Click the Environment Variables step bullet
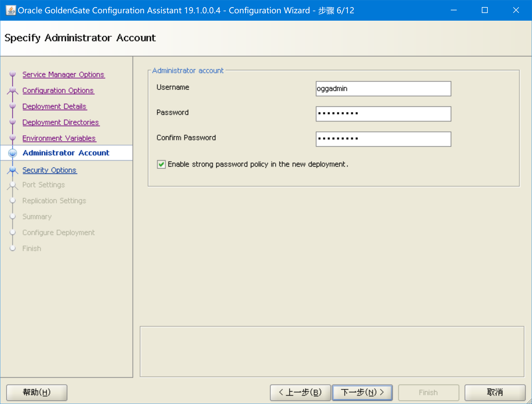532x404 pixels. pyautogui.click(x=12, y=138)
